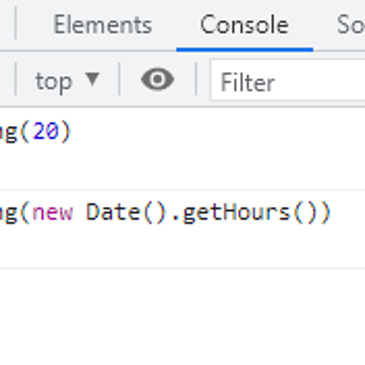Screen dimensions: 365x365
Task: Click separator between eye icon and Filter box
Action: click(x=196, y=79)
